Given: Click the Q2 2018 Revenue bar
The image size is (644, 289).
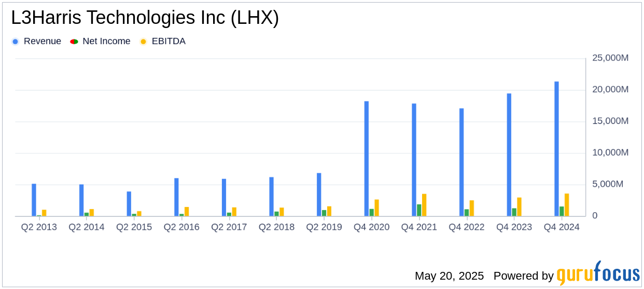Looking at the screenshot, I should (271, 197).
